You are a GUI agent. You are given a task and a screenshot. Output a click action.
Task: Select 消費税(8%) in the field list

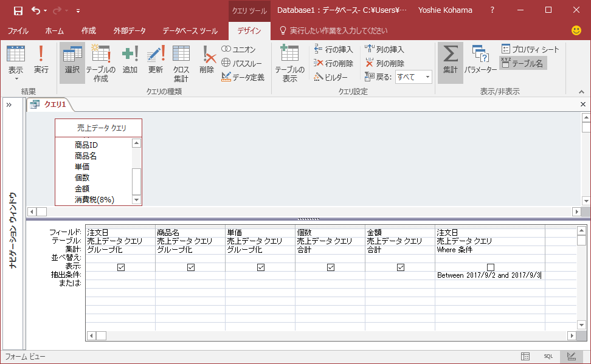tap(94, 199)
